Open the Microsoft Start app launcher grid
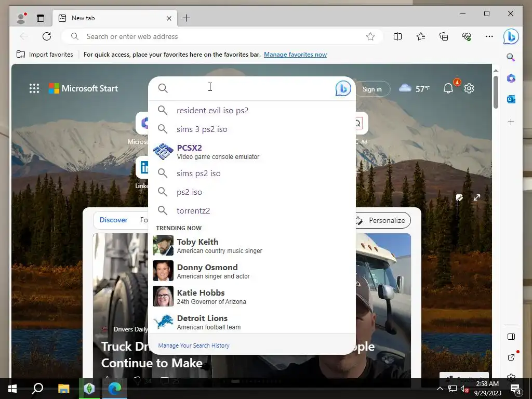 [x=34, y=88]
